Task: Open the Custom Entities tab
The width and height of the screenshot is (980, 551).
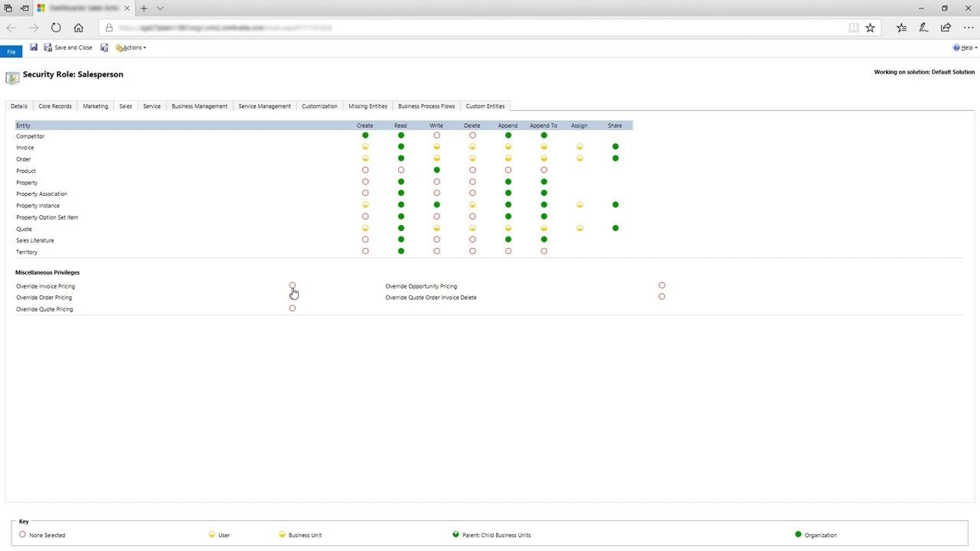Action: point(485,106)
